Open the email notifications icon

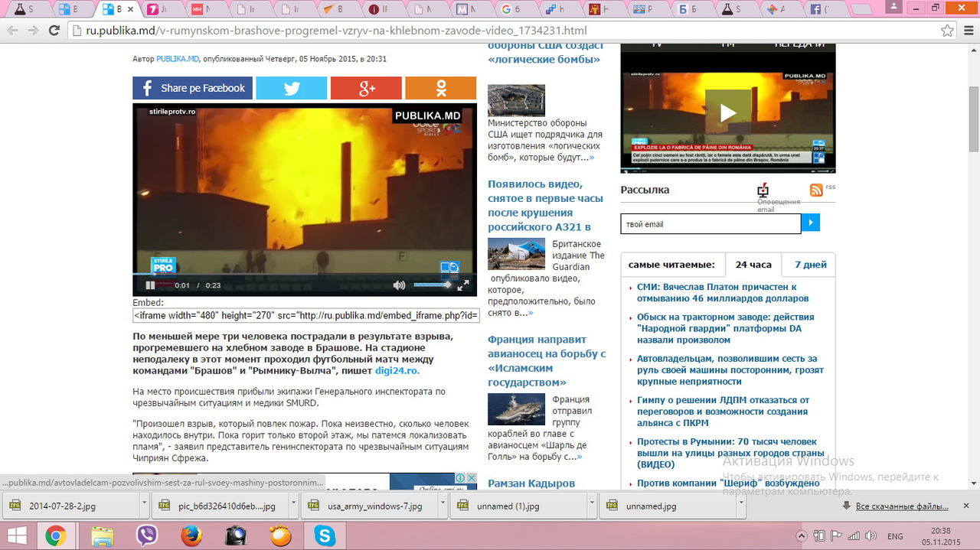coord(763,190)
